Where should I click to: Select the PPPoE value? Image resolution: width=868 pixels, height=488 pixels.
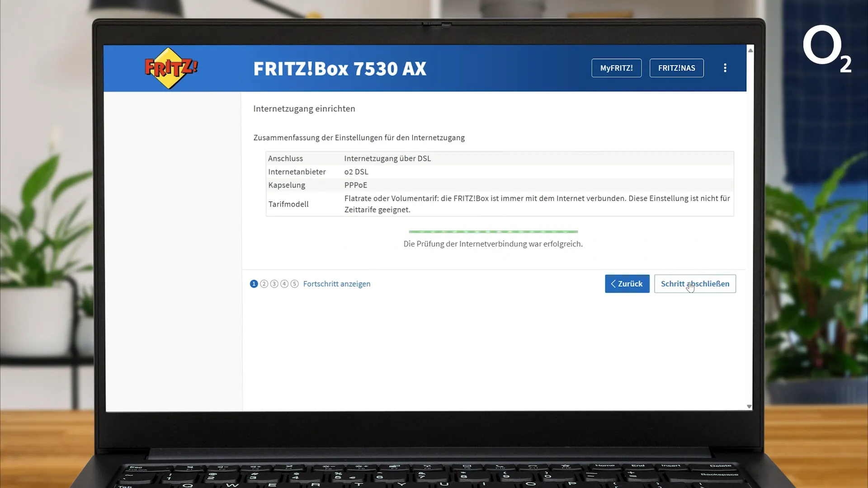click(356, 185)
